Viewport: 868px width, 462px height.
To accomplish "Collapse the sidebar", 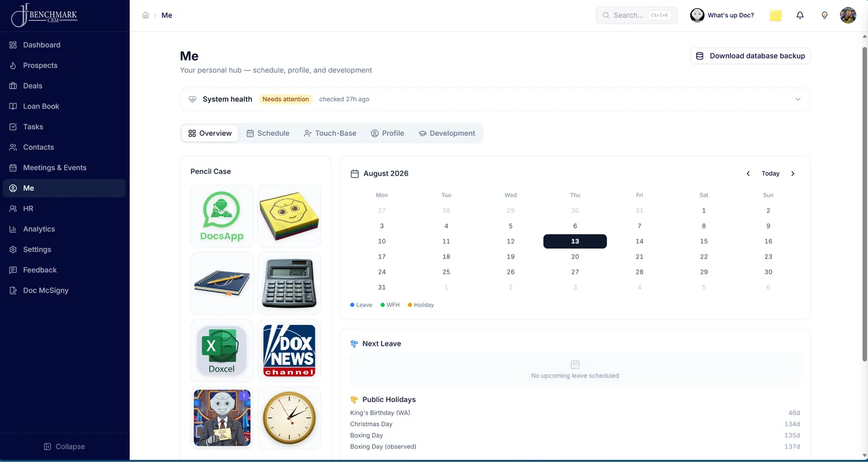I will (64, 446).
